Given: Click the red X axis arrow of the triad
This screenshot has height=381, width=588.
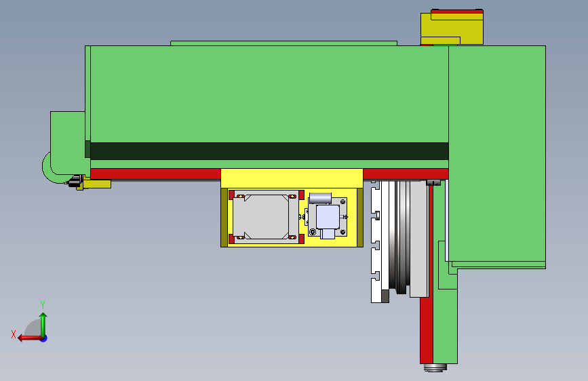Looking at the screenshot, I should [x=29, y=338].
